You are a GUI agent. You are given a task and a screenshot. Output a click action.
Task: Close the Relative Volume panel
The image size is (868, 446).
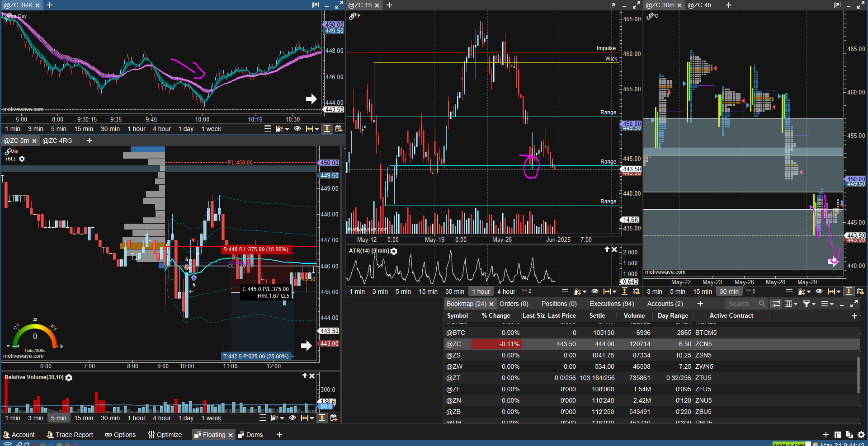click(x=312, y=376)
